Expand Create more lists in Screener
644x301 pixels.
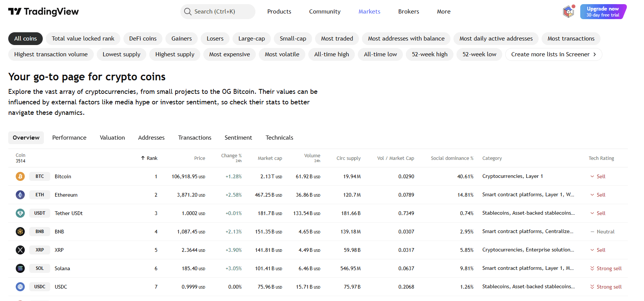[x=553, y=54]
